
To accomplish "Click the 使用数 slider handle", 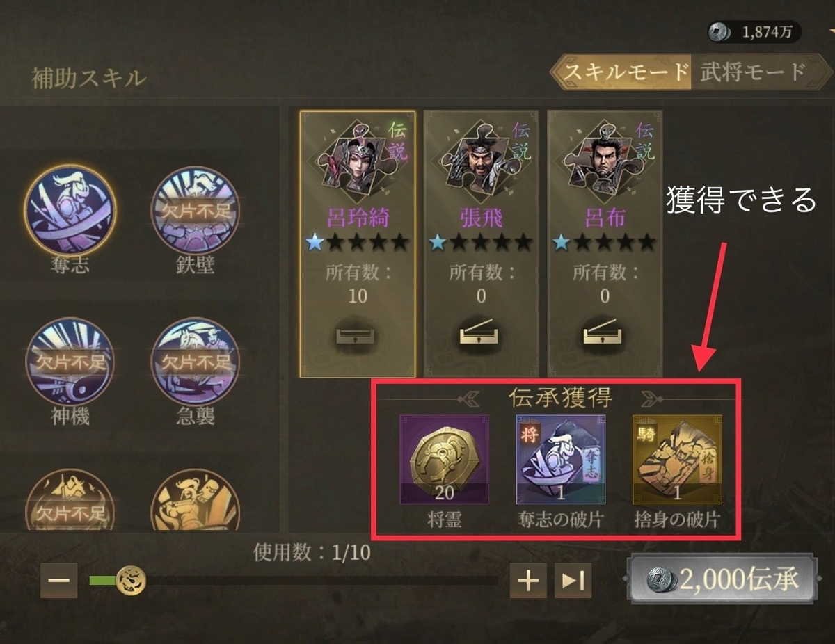I will point(130,580).
